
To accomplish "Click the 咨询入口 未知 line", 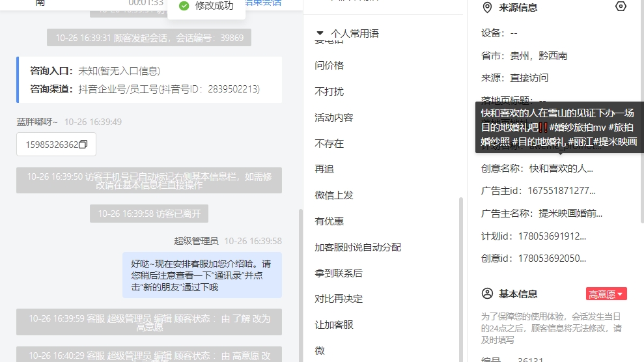I will click(x=95, y=71).
